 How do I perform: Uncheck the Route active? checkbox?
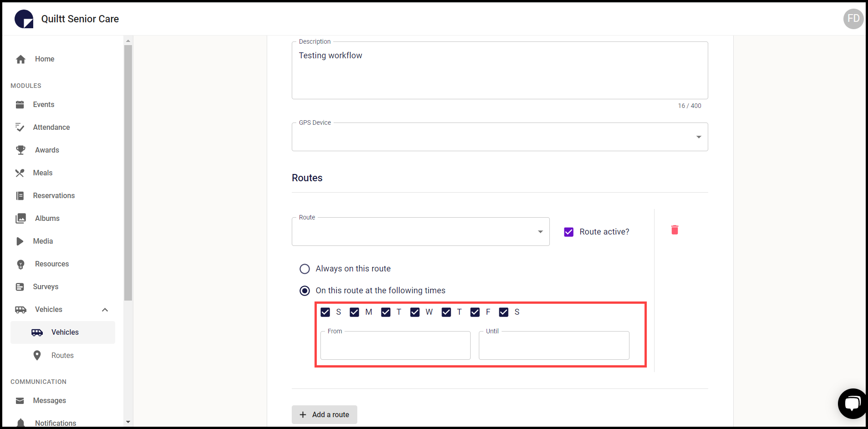tap(569, 232)
